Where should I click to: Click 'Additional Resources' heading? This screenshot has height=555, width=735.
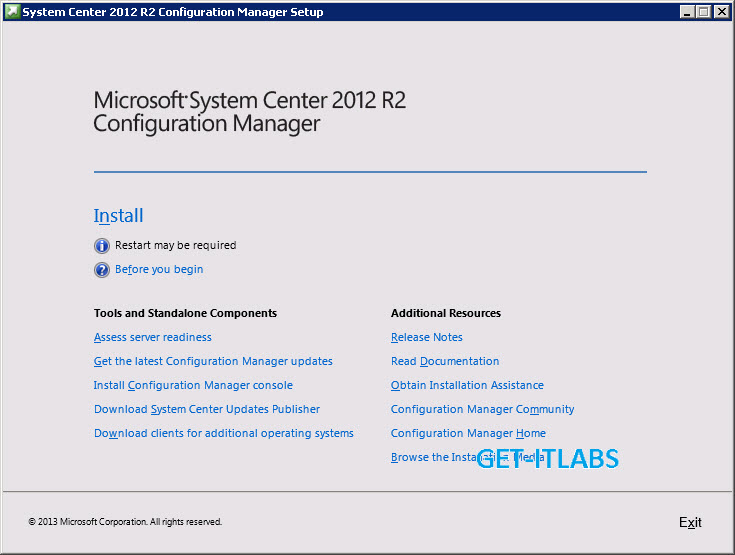pyautogui.click(x=446, y=313)
